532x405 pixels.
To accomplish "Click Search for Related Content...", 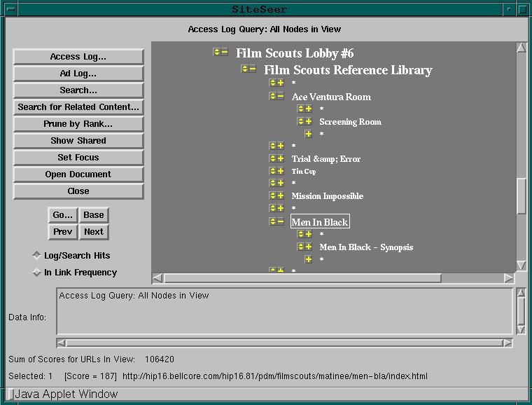I will 78,107.
